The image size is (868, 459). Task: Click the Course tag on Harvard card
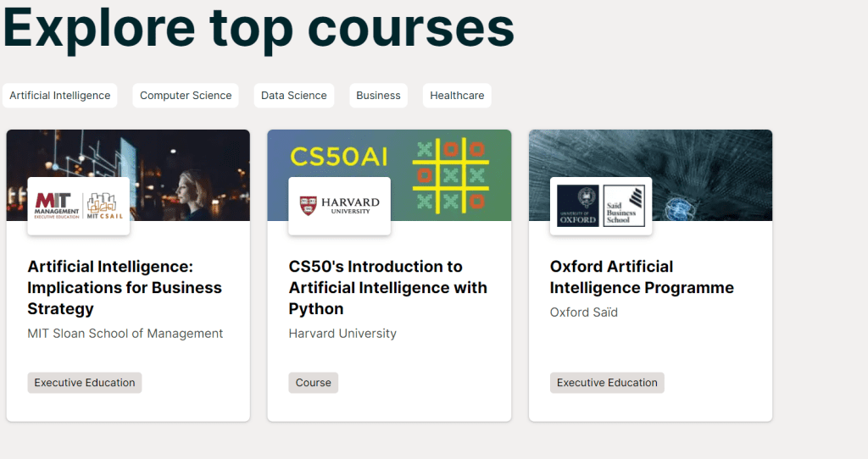[314, 383]
